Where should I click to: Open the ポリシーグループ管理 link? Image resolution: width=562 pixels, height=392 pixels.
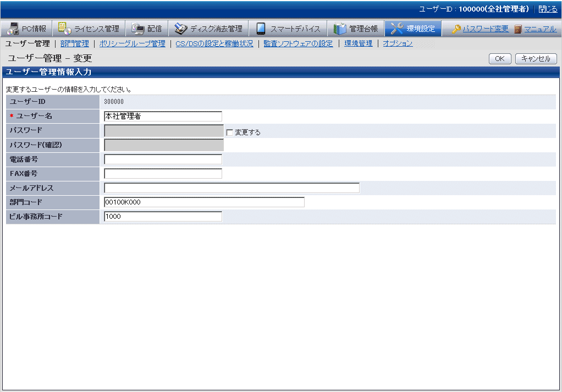coord(133,43)
